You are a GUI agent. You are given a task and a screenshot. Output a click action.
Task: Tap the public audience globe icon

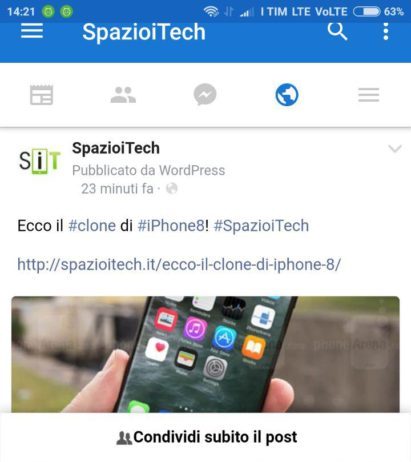click(x=172, y=189)
